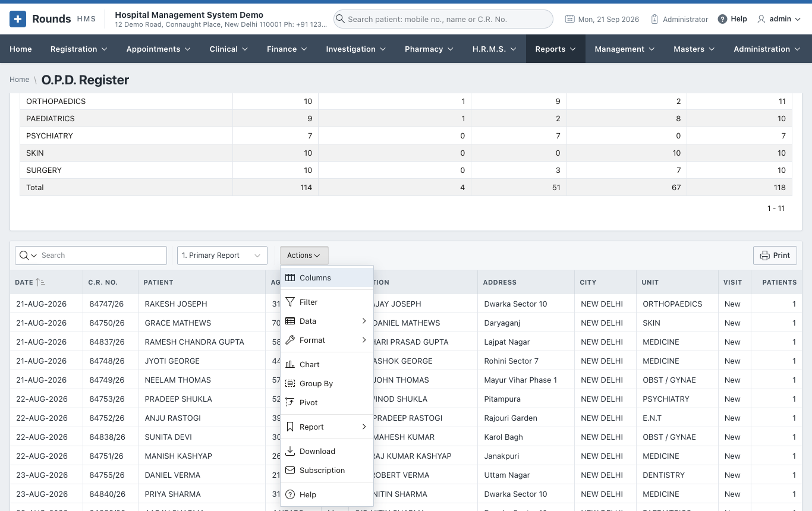Sort by the PATIENT column header

coord(158,282)
